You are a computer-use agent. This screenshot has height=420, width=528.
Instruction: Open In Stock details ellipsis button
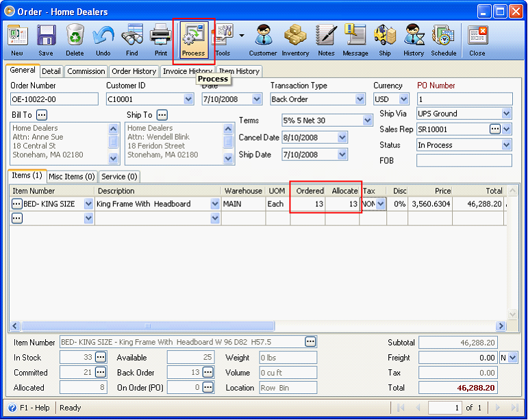pyautogui.click(x=101, y=357)
